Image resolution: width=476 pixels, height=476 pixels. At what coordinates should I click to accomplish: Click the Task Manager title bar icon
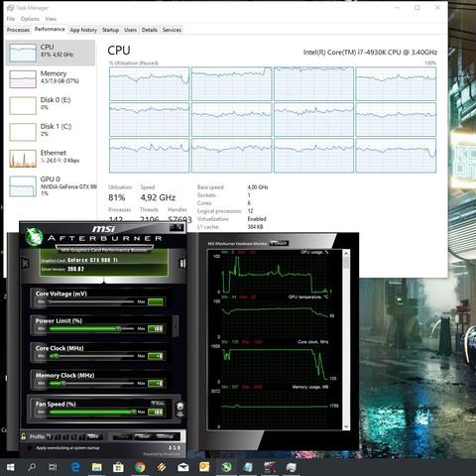[x=11, y=8]
